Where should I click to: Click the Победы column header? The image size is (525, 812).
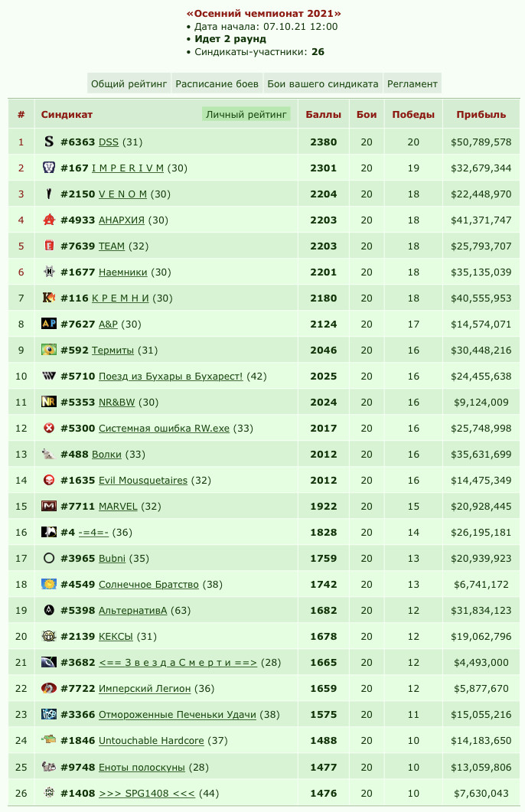pos(413,115)
